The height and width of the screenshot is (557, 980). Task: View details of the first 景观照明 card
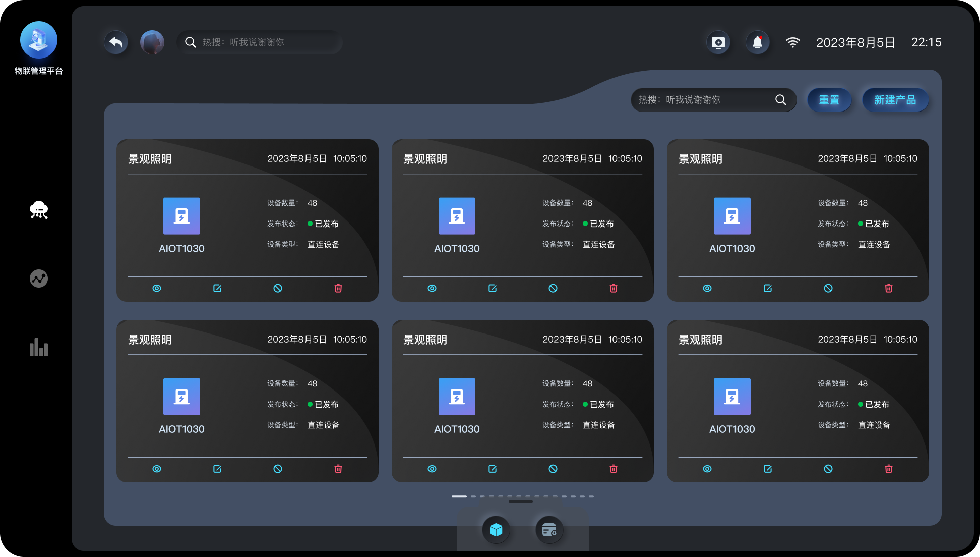(157, 288)
